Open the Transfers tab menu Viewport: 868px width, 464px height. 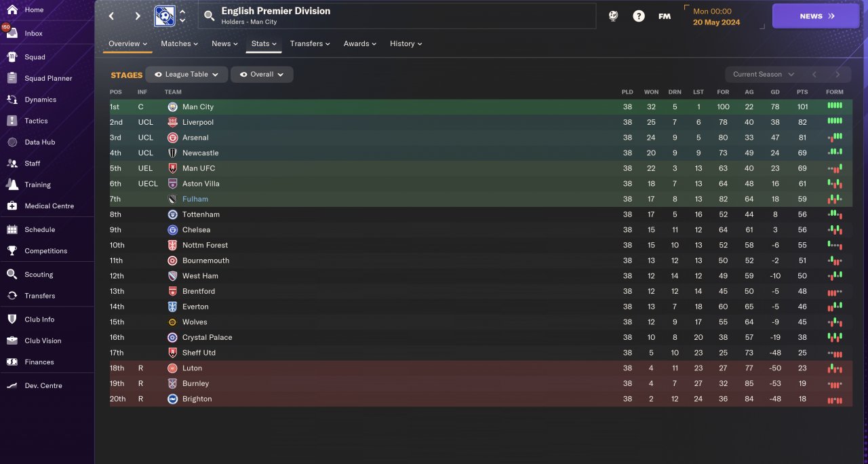point(310,43)
